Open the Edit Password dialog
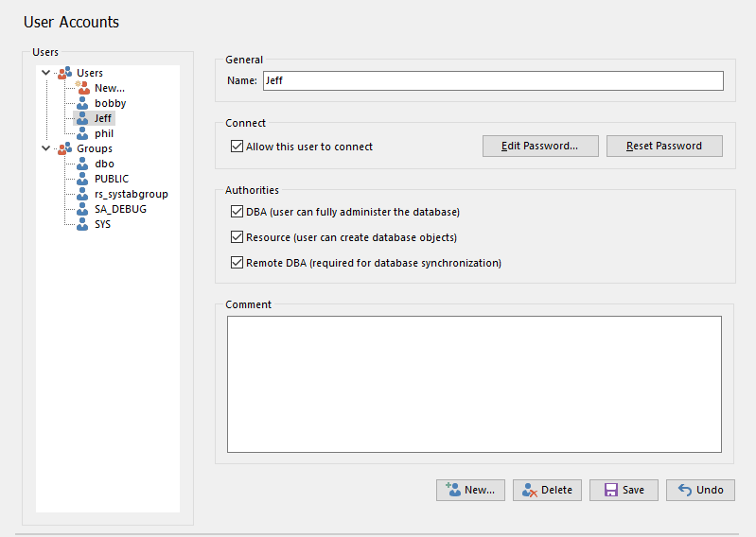Viewport: 756px width, 537px height. coord(540,147)
